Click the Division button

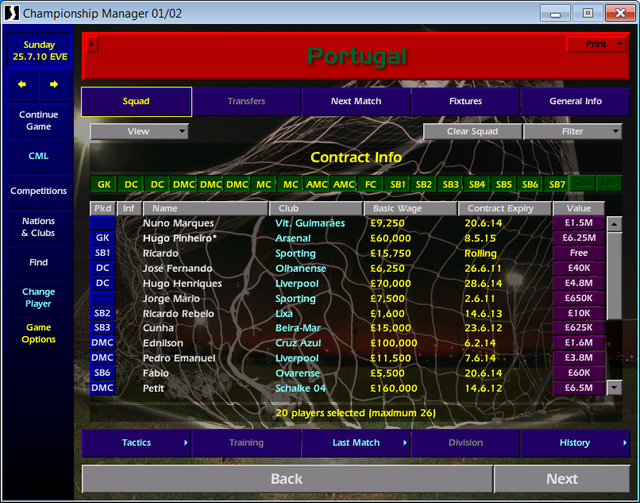click(465, 443)
